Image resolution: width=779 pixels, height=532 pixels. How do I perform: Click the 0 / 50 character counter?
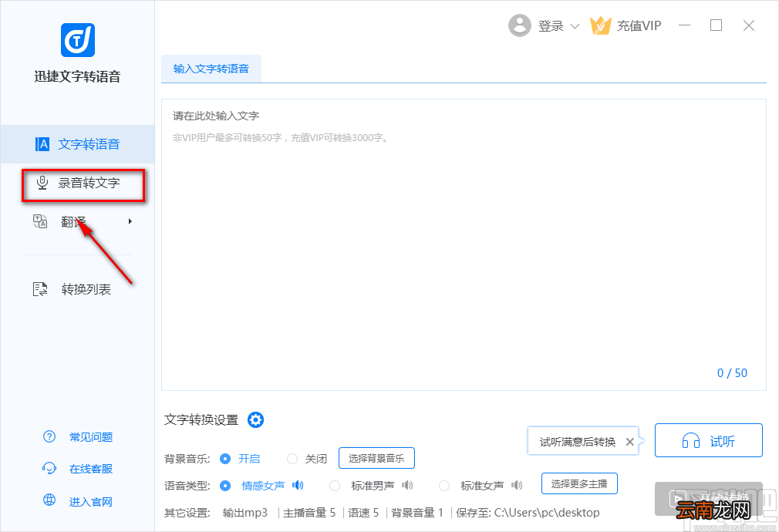[x=732, y=373]
